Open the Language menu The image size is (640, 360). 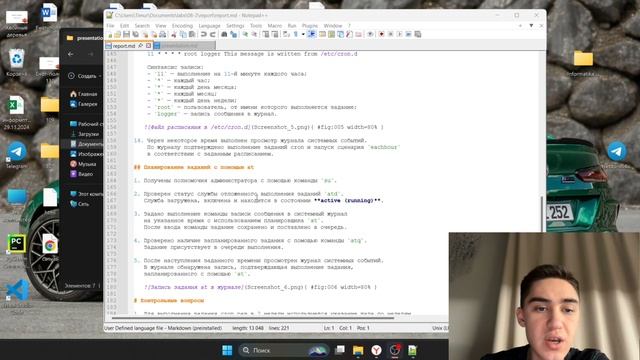[209, 26]
